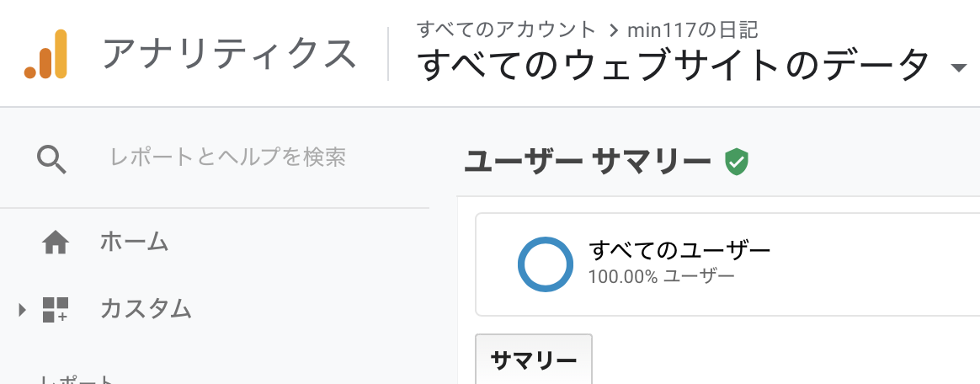Click the Home house icon
This screenshot has height=384, width=980.
tap(56, 243)
